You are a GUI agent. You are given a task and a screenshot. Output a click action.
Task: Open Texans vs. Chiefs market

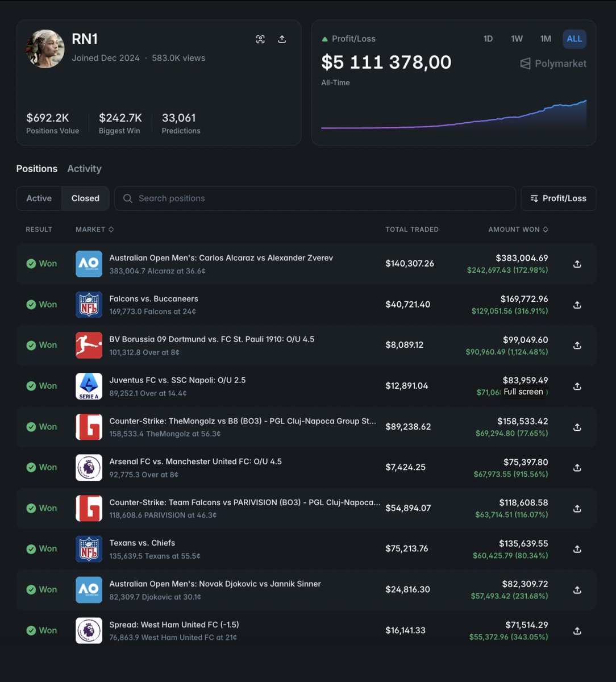[142, 543]
